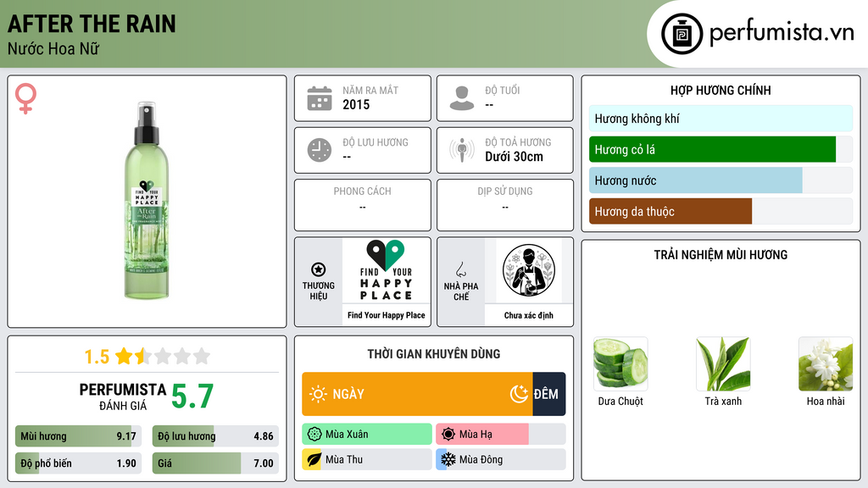Image resolution: width=868 pixels, height=488 pixels.
Task: Click the AFTER THE RAIN title
Action: [92, 24]
